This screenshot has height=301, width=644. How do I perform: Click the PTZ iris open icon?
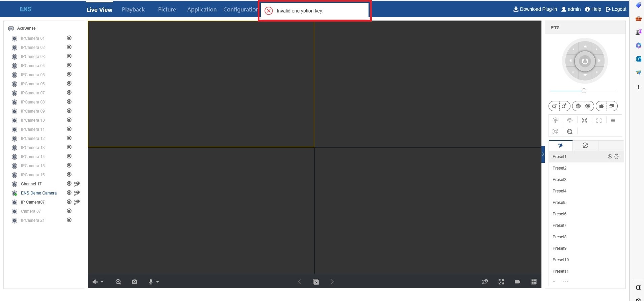(x=587, y=106)
